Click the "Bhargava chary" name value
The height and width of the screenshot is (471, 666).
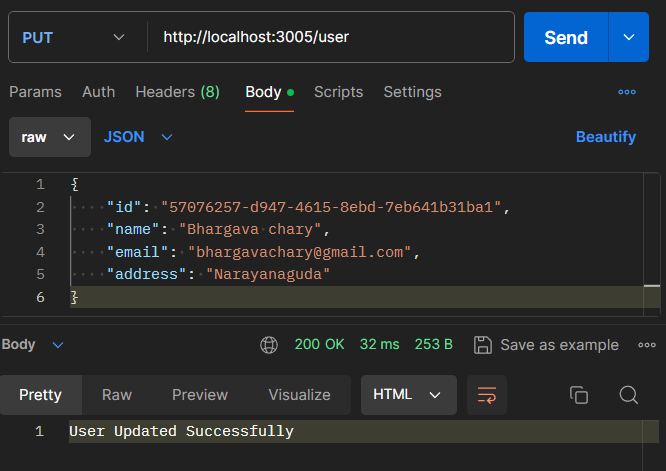(250, 230)
